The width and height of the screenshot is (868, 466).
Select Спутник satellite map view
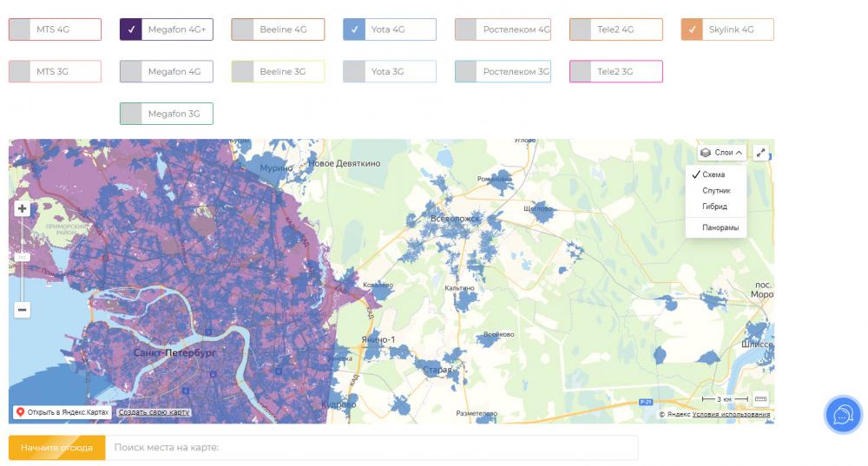click(x=716, y=190)
